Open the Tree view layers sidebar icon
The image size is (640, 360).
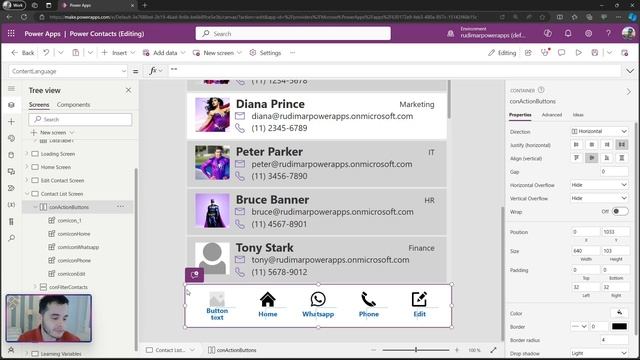(11, 105)
